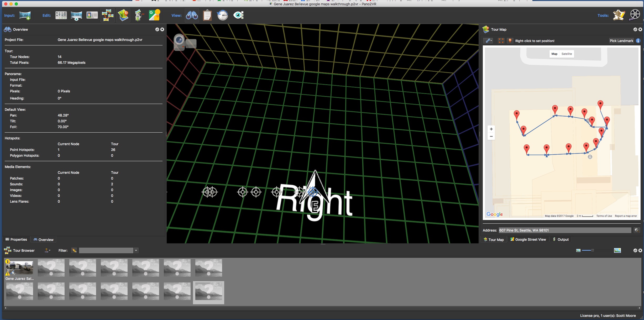Click the Tour Browser horizontal scrollbar
This screenshot has width=644, height=320.
323,308
